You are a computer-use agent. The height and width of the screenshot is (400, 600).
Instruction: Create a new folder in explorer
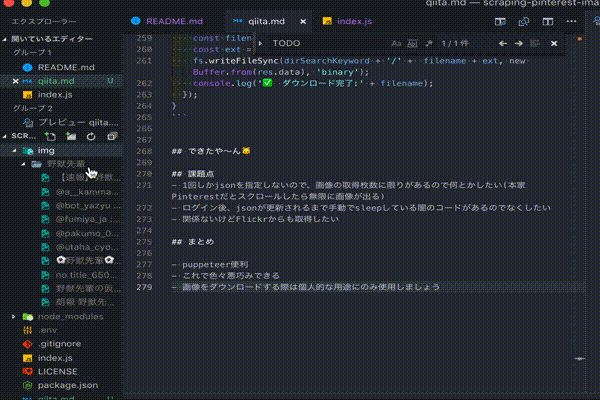pos(71,136)
